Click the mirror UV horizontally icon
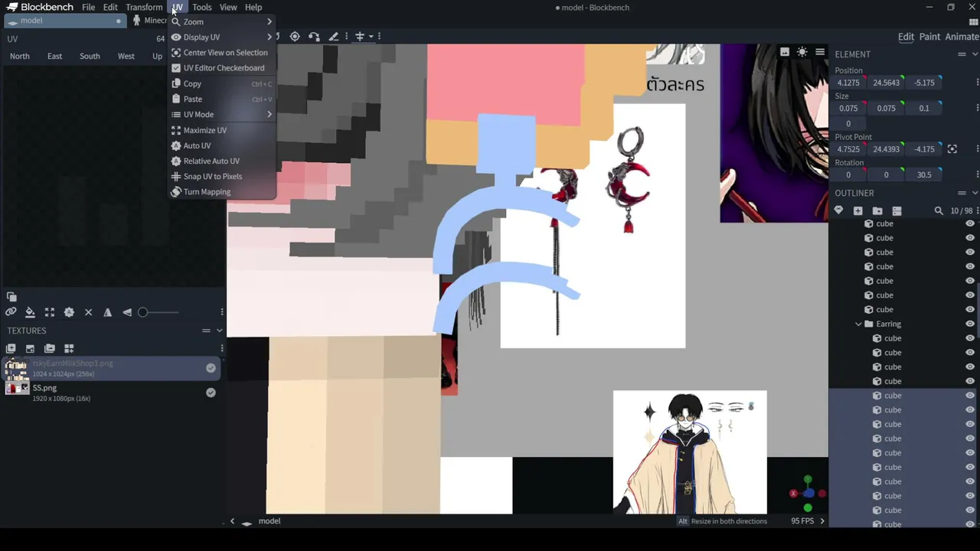The image size is (980, 551). [107, 312]
